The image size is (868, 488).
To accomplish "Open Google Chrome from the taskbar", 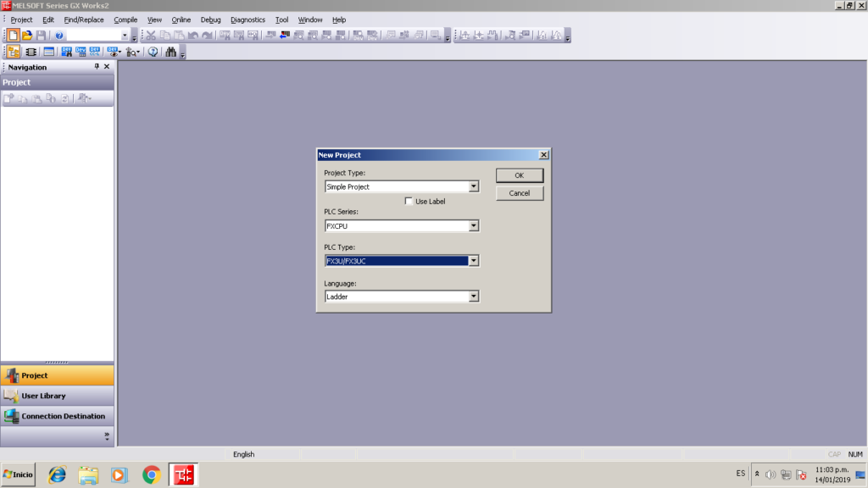I will (151, 474).
